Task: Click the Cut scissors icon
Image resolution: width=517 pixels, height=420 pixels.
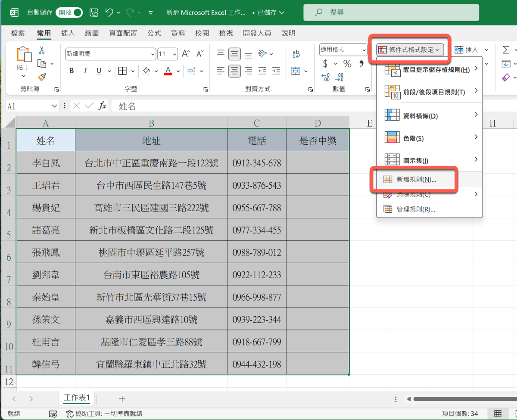Action: (42, 50)
